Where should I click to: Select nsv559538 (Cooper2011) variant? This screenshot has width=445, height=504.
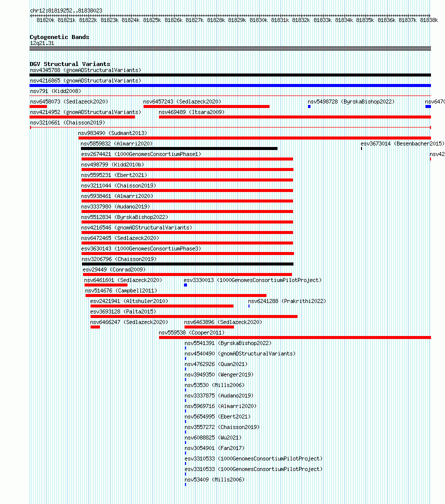pos(191,332)
